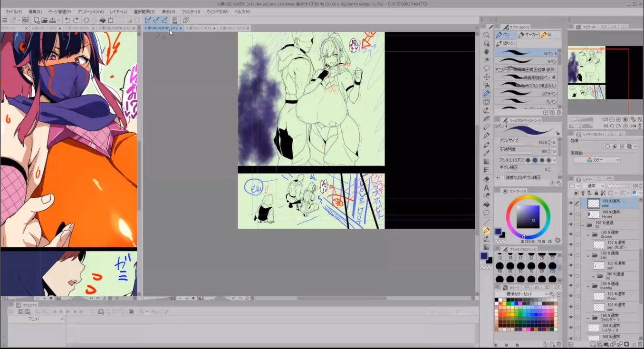Enable snap to ruler toggle
The image size is (644, 349).
148,20
